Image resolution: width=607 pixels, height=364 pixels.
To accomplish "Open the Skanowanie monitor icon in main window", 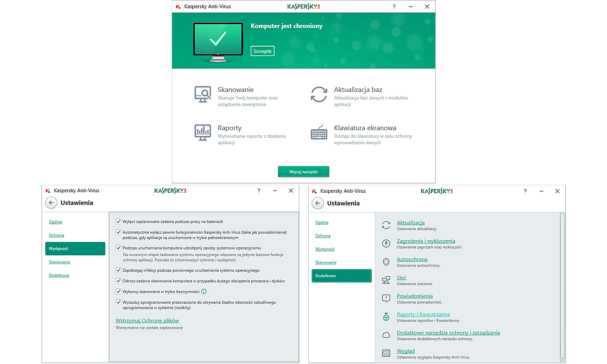I will click(203, 94).
